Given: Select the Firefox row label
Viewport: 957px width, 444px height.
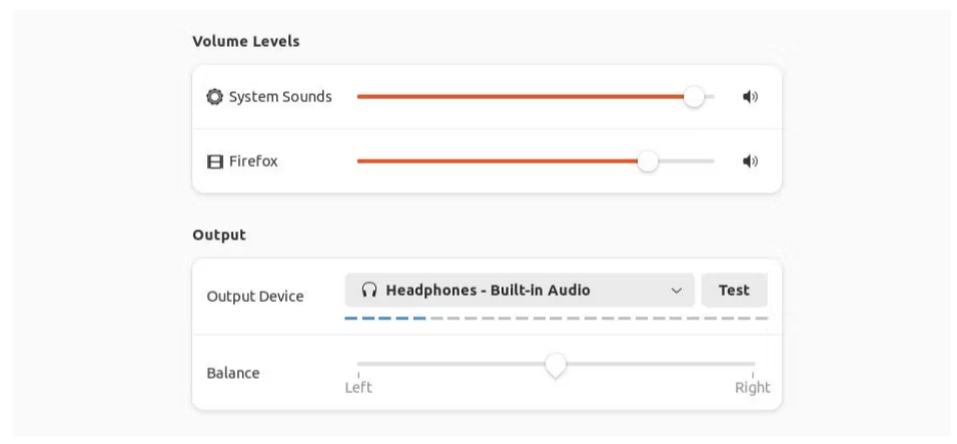Looking at the screenshot, I should (253, 161).
